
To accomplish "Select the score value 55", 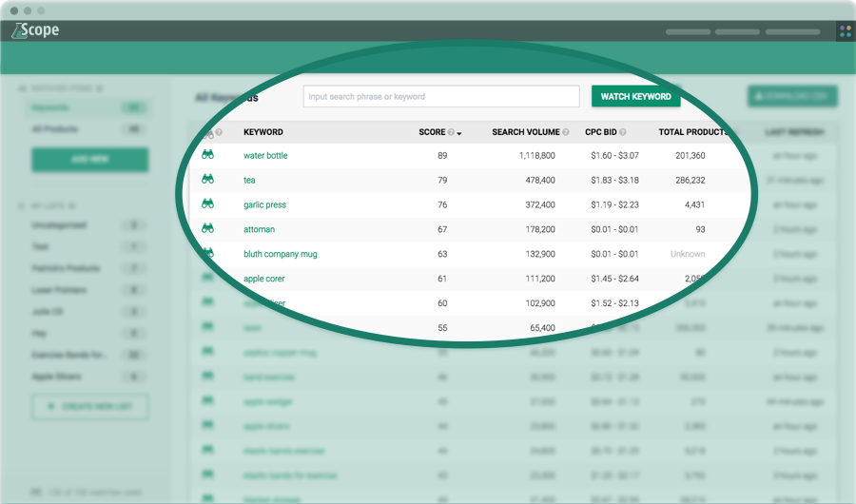I will coord(442,328).
